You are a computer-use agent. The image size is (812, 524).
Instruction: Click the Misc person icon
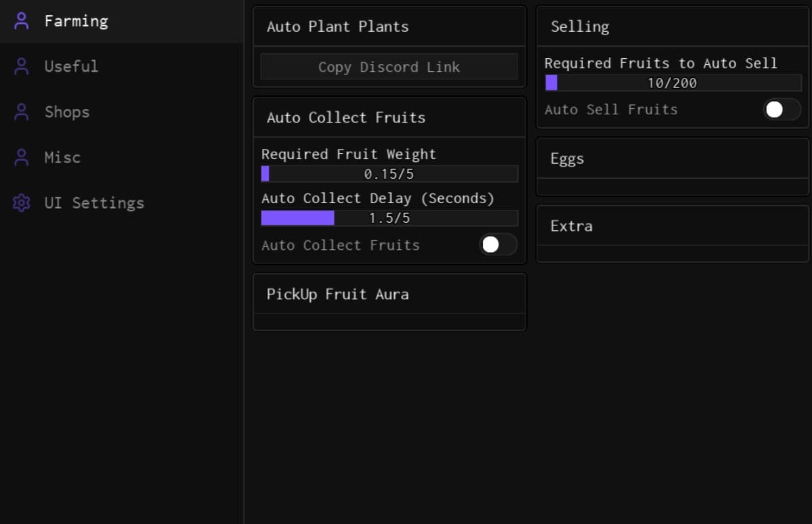(x=21, y=156)
